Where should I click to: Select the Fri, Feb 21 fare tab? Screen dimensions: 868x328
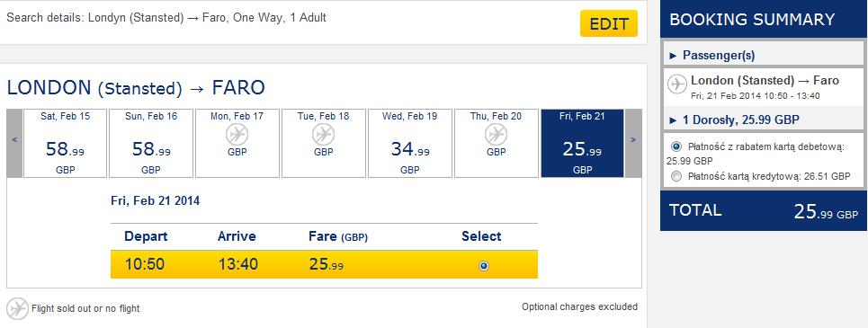(582, 143)
